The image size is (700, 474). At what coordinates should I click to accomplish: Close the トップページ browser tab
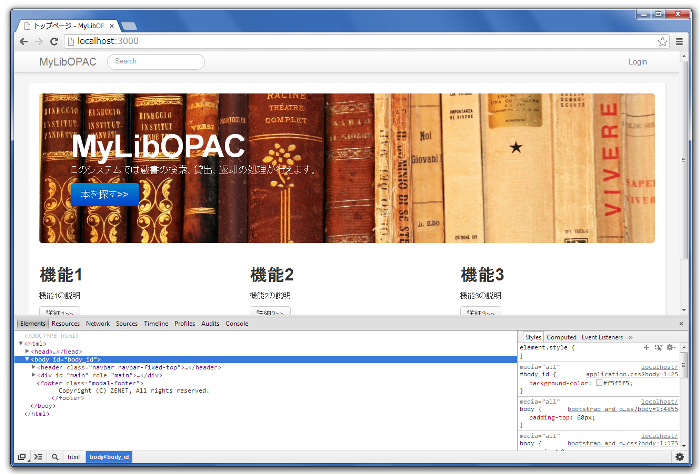coord(112,26)
